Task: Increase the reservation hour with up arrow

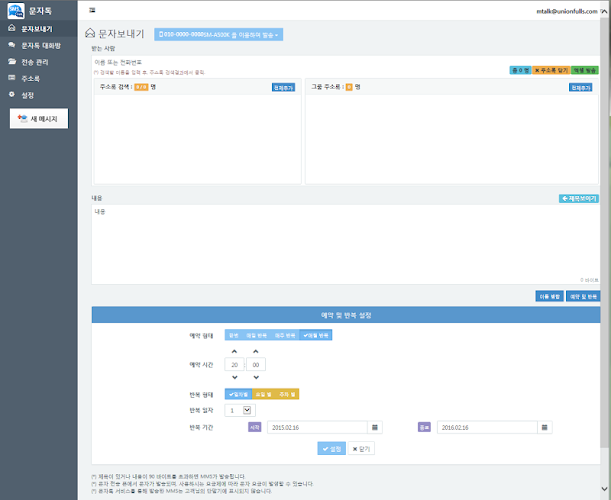Action: point(234,352)
